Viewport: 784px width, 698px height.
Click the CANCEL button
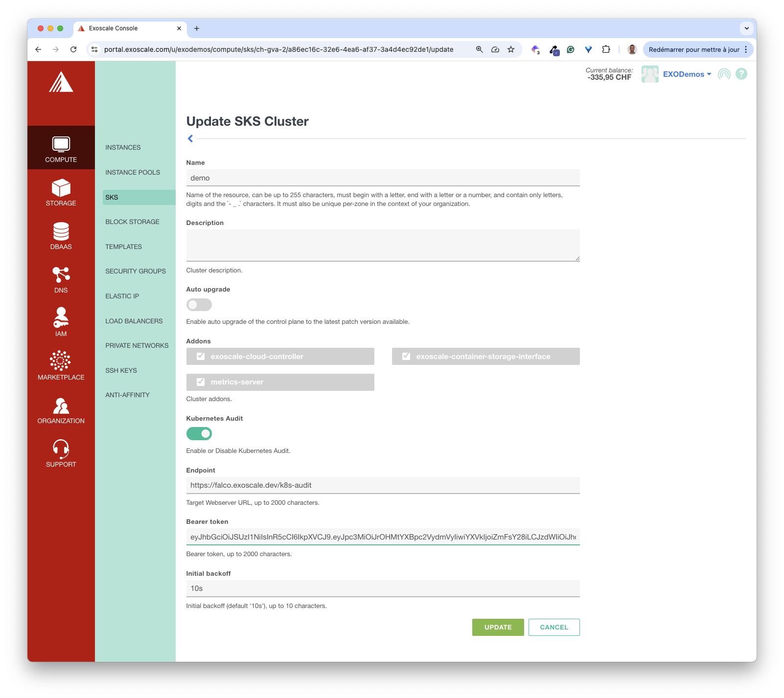pos(553,627)
